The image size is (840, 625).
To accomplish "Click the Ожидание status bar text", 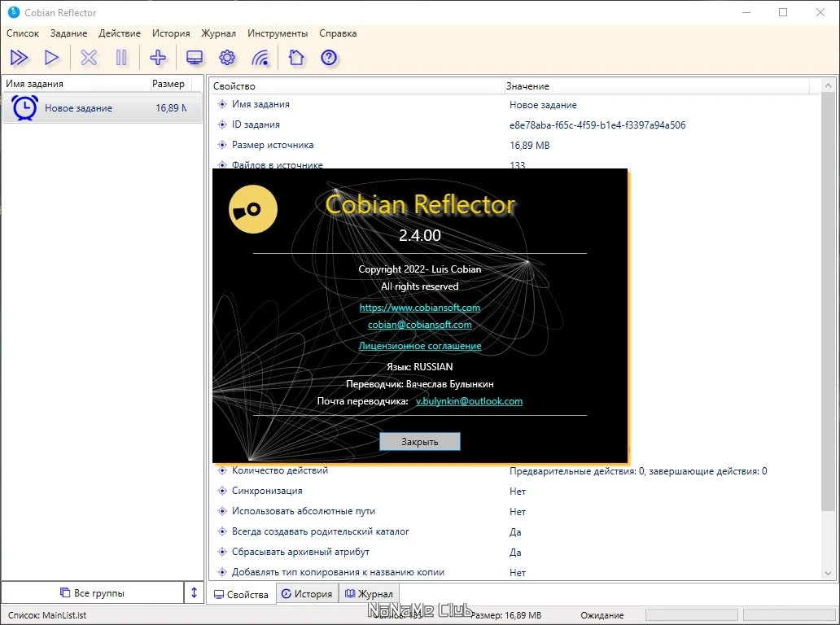I will 602,615.
